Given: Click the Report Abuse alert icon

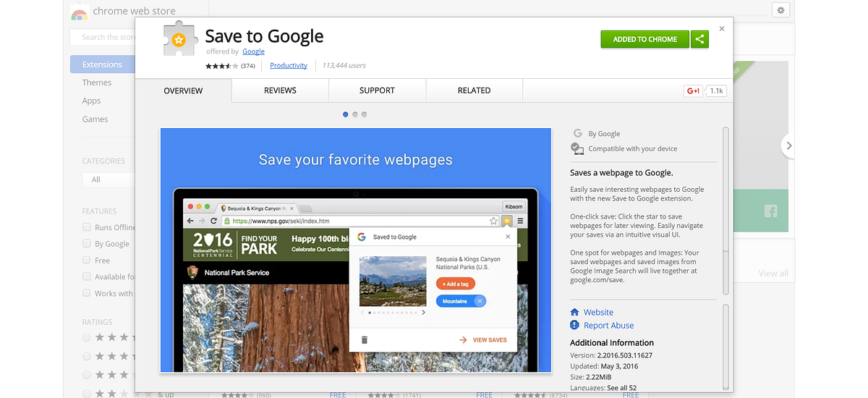Looking at the screenshot, I should 575,326.
